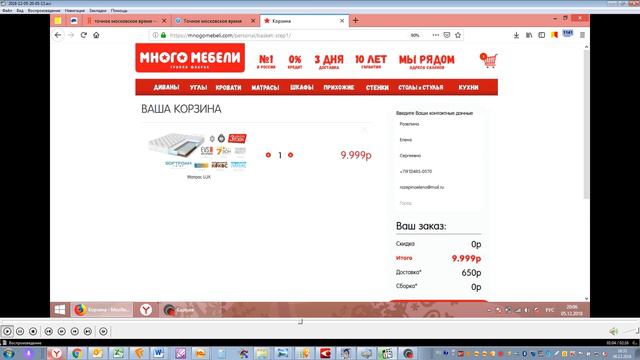Viewport: 640px width, 360px height.
Task: Skip to the next file in the player
Action: 88,331
